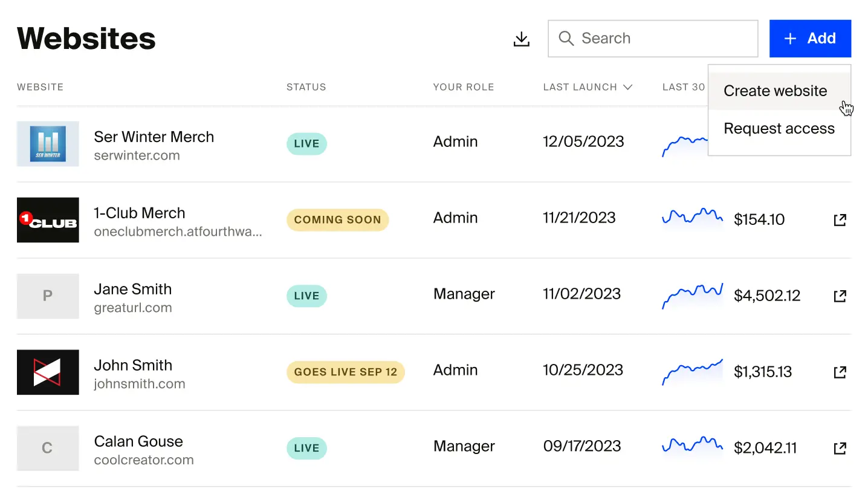Image resolution: width=868 pixels, height=503 pixels.
Task: Click the LIVE status badge for Ser Winter Merch
Action: 306,144
